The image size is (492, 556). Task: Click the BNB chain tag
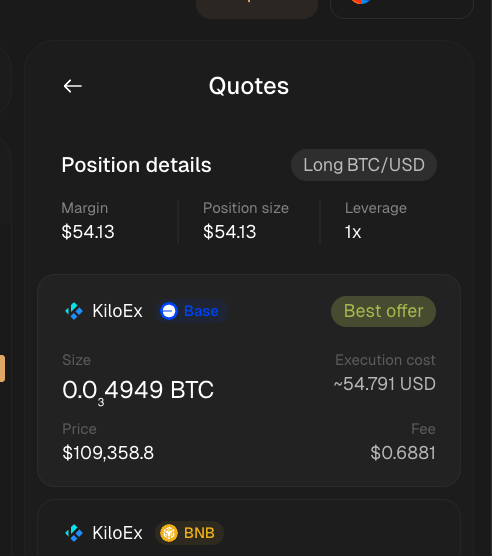point(189,533)
